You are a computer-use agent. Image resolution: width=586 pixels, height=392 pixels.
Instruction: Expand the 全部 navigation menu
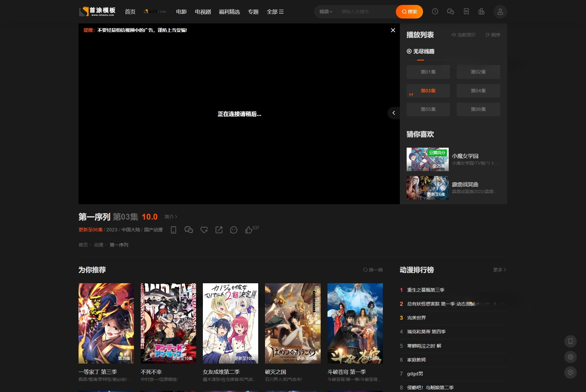click(275, 11)
